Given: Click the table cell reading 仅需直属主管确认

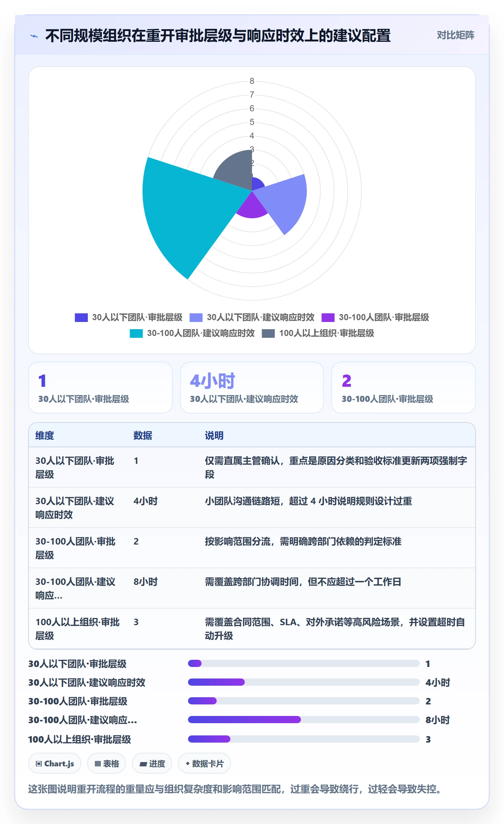Looking at the screenshot, I should coord(336,467).
